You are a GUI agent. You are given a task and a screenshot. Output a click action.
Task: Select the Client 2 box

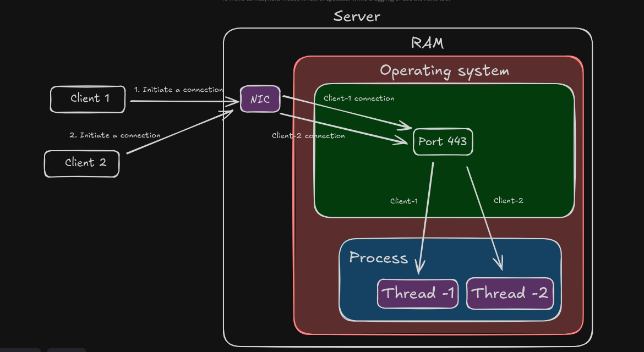click(x=81, y=163)
